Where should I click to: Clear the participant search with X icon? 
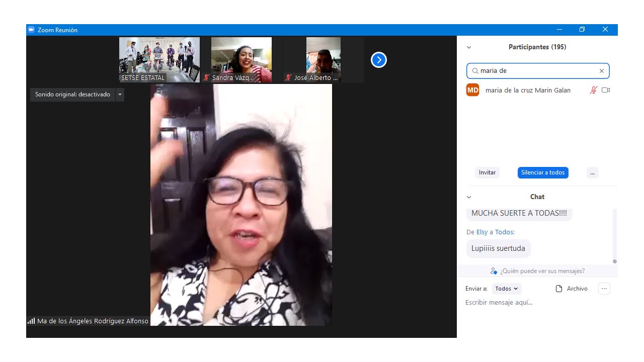(601, 71)
